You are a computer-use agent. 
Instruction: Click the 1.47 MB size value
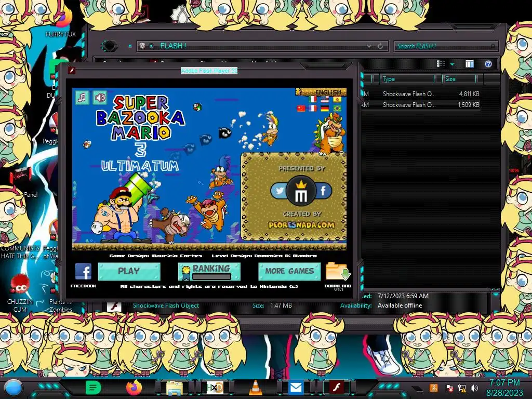pos(281,305)
